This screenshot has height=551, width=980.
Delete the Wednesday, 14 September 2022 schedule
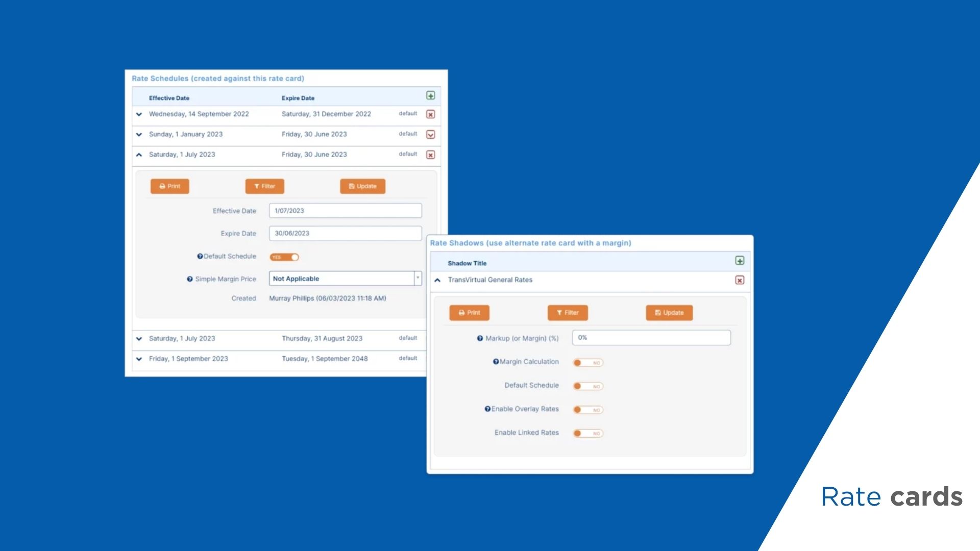click(430, 114)
